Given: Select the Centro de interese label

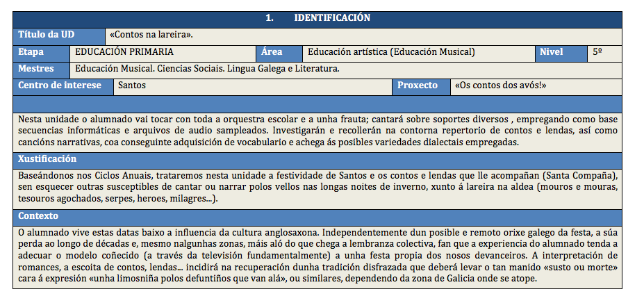Looking at the screenshot, I should pos(63,86).
